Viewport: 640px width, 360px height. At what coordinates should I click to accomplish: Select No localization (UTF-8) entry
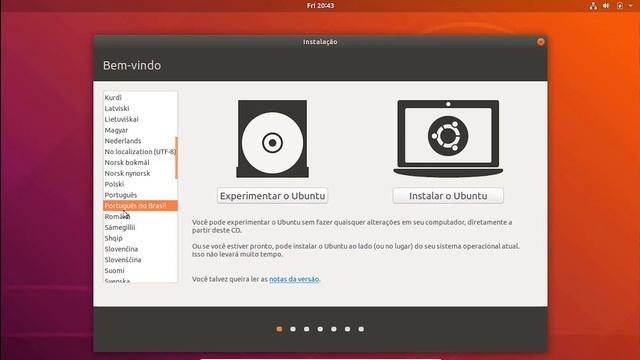(140, 151)
